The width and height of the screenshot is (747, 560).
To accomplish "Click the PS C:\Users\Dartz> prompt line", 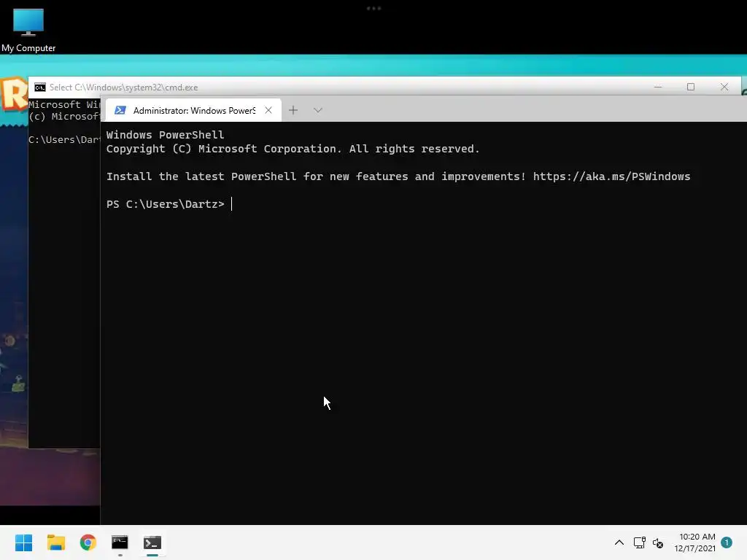I will tap(166, 204).
